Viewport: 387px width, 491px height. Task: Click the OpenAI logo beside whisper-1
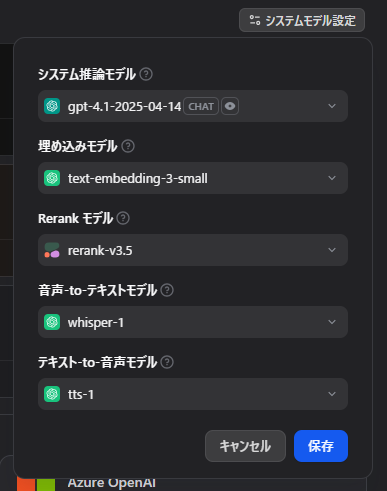[52, 322]
